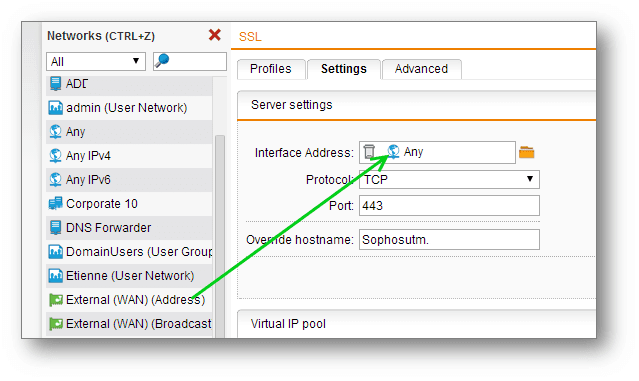Click the Port field showing 443
Viewport: 639px width, 381px height.
(x=449, y=206)
